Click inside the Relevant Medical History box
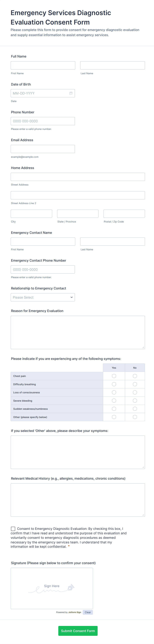Screen dimensions: 154x644 tap(78, 500)
